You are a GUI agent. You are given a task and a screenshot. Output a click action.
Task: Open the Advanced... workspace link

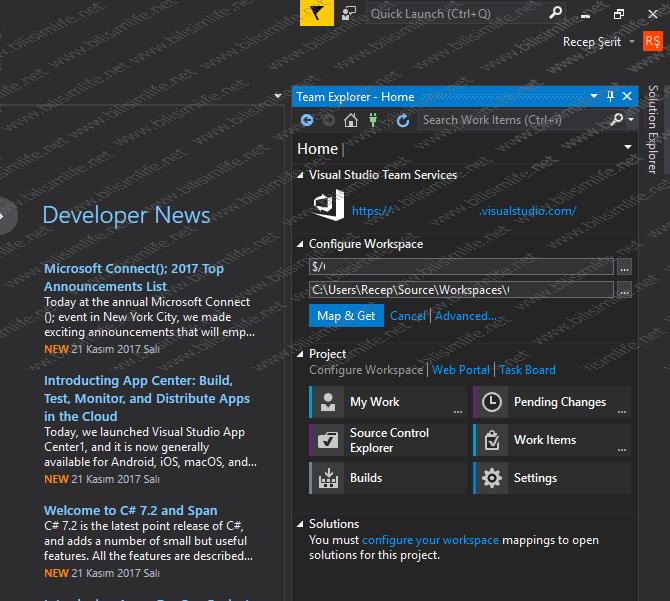coord(466,316)
